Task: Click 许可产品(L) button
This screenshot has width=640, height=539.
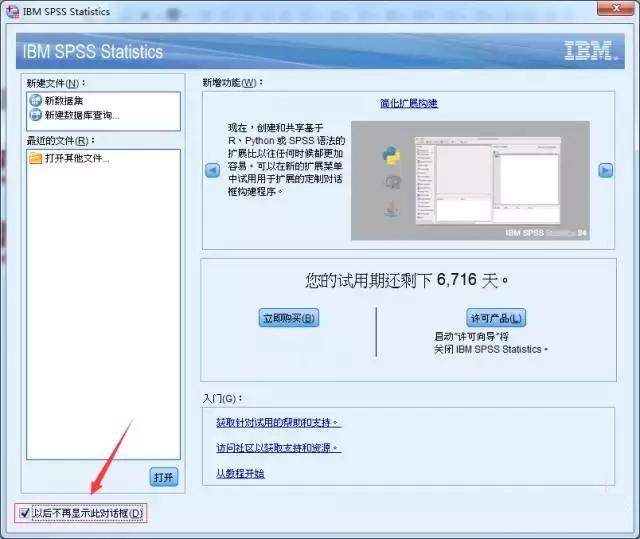Action: 496,318
